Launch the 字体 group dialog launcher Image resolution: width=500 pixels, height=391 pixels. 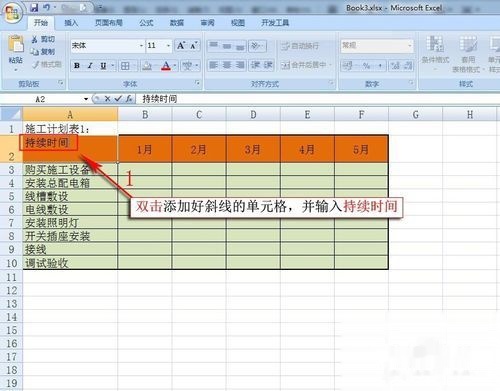197,82
